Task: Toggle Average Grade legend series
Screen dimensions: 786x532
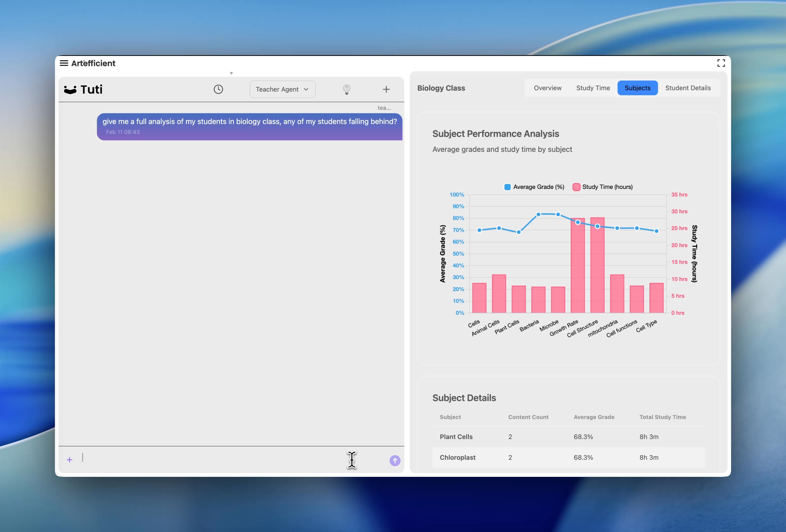Action: [x=534, y=187]
